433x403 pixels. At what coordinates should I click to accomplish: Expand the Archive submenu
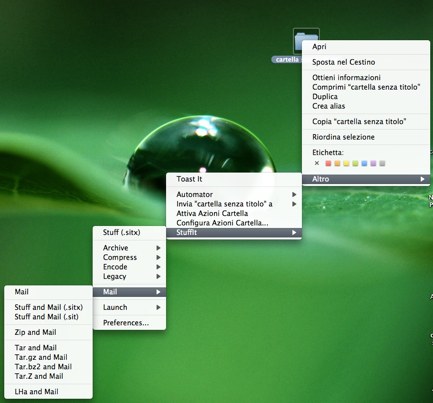click(129, 248)
